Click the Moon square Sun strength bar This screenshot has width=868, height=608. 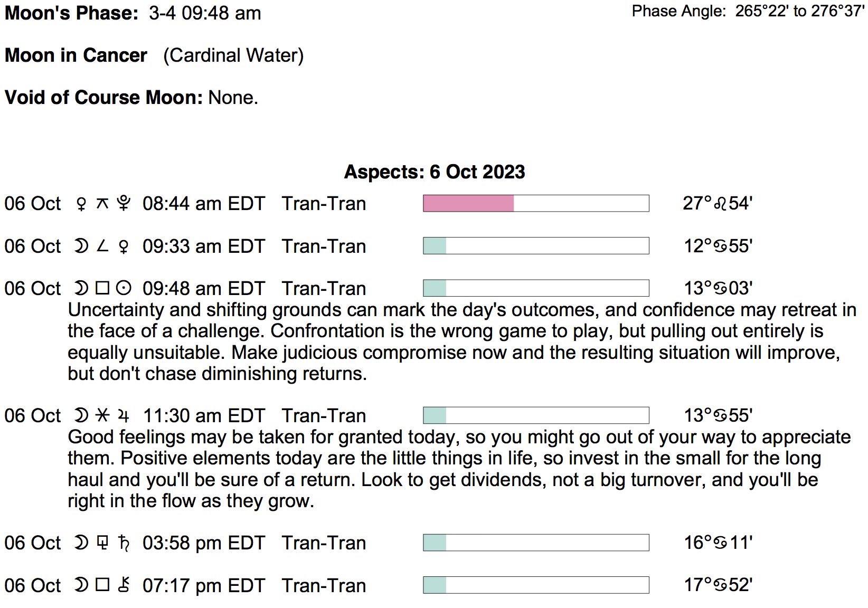(x=536, y=288)
